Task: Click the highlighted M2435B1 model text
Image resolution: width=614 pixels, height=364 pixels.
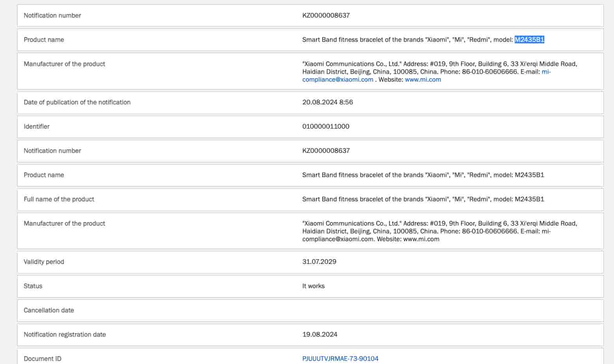Action: [529, 39]
